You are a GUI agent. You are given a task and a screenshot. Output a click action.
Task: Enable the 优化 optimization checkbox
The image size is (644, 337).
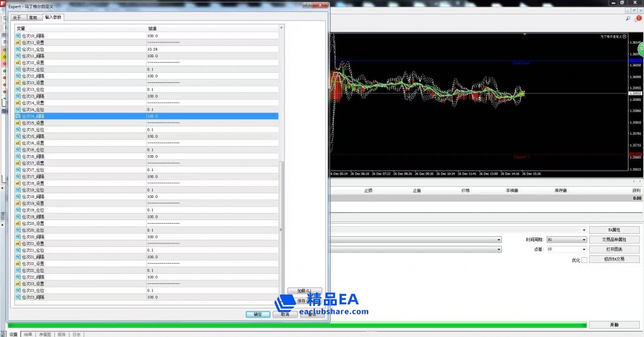[x=584, y=260]
